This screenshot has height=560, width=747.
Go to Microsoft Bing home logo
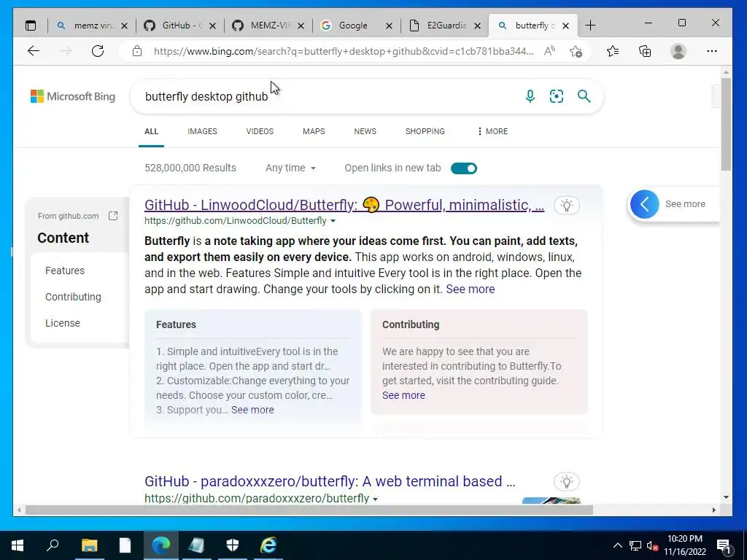(73, 96)
